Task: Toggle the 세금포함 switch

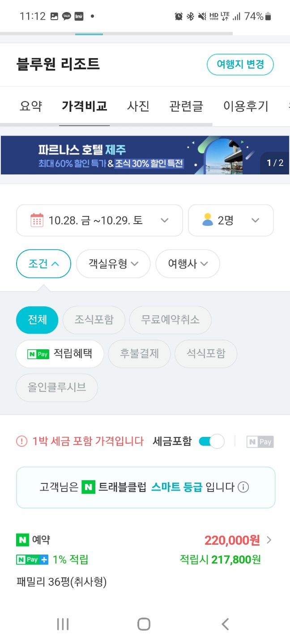Action: 211,441
